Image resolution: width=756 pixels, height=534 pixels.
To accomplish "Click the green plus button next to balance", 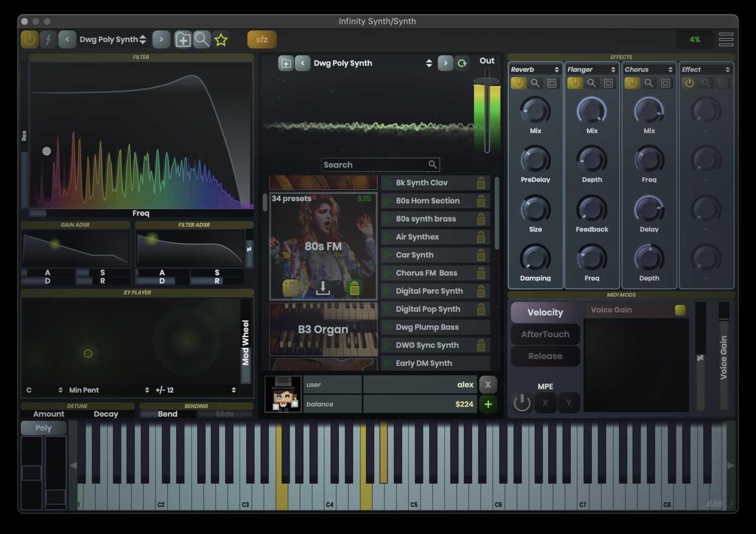I will (x=487, y=404).
